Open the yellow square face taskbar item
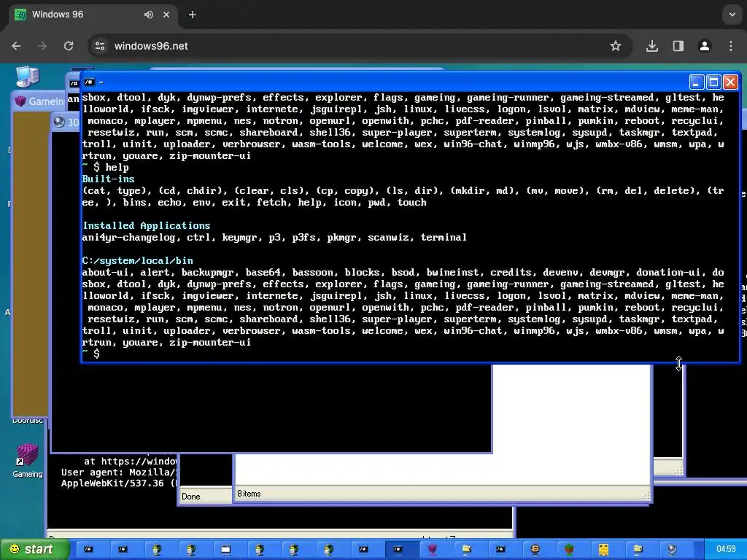Image resolution: width=747 pixels, height=560 pixels. tap(603, 549)
